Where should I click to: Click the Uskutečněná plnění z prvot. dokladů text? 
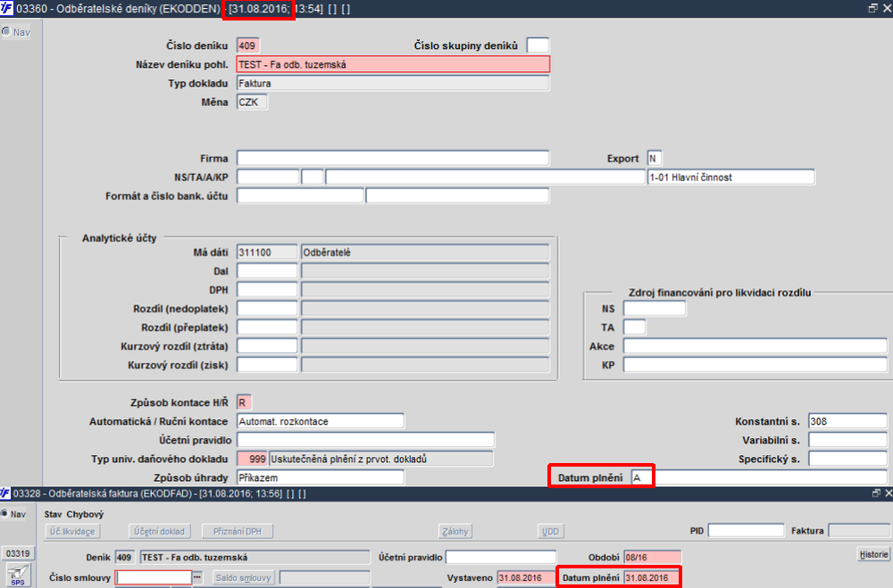349,459
